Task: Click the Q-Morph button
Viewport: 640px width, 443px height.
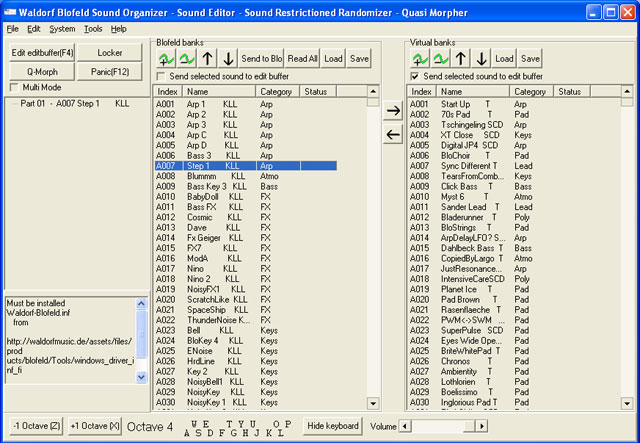Action: (41, 71)
